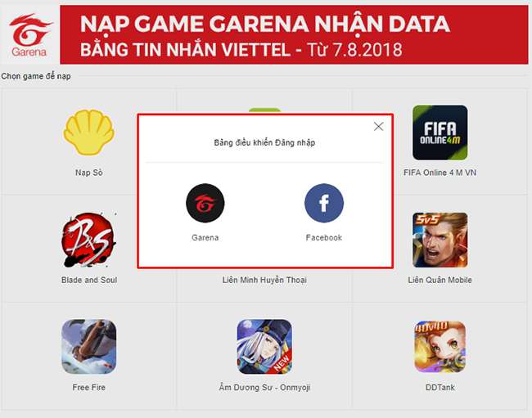This screenshot has height=418, width=532.
Task: Click the Garena logo at top left
Action: click(x=30, y=34)
